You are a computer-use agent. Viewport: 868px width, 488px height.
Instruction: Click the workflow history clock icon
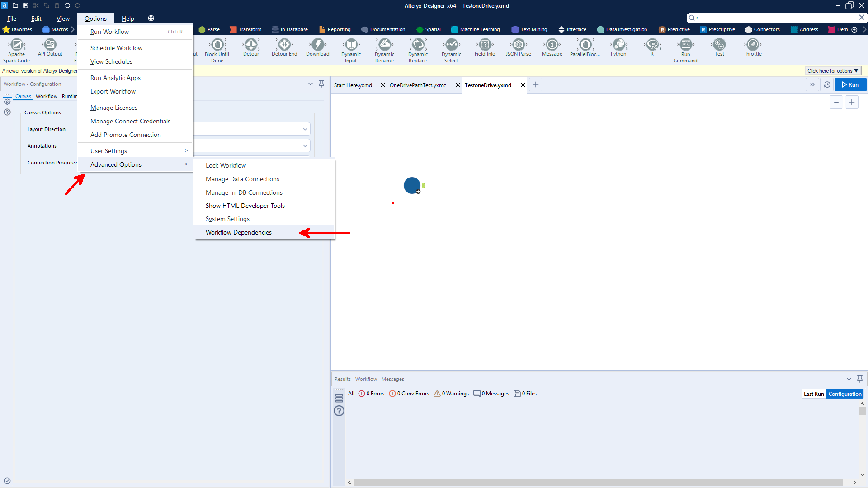pyautogui.click(x=827, y=84)
